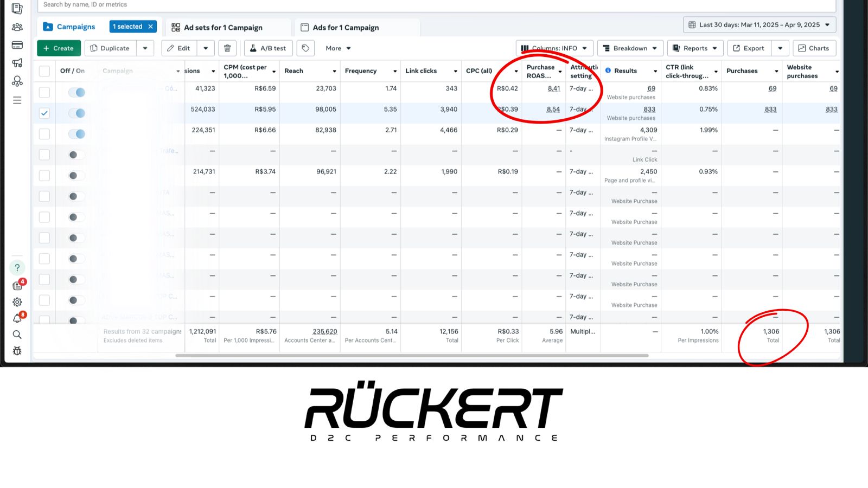Screen dimensions: 868x488
Task: Turn off campaign toggle in 224,351 row
Action: [76, 134]
